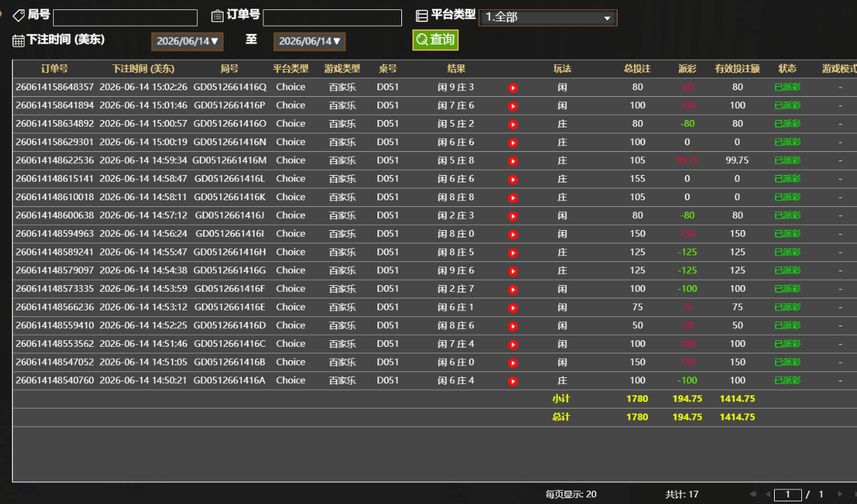Image resolution: width=857 pixels, height=504 pixels.
Task: Click the 局号 column header
Action: click(230, 69)
